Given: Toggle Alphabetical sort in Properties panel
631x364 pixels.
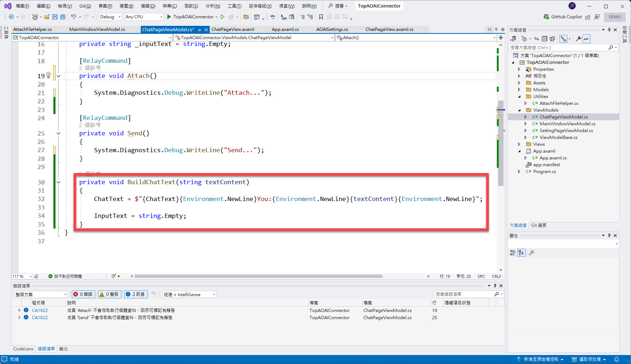Looking at the screenshot, I should (x=521, y=253).
